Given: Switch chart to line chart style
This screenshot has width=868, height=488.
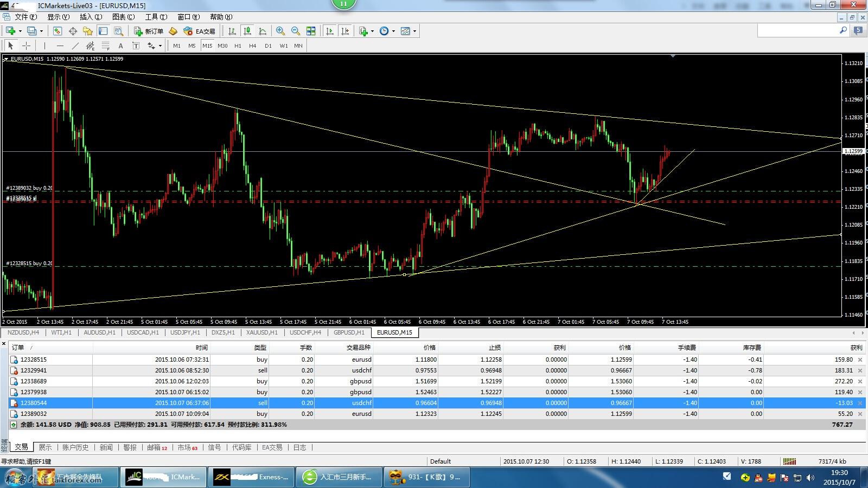Looking at the screenshot, I should click(x=263, y=31).
